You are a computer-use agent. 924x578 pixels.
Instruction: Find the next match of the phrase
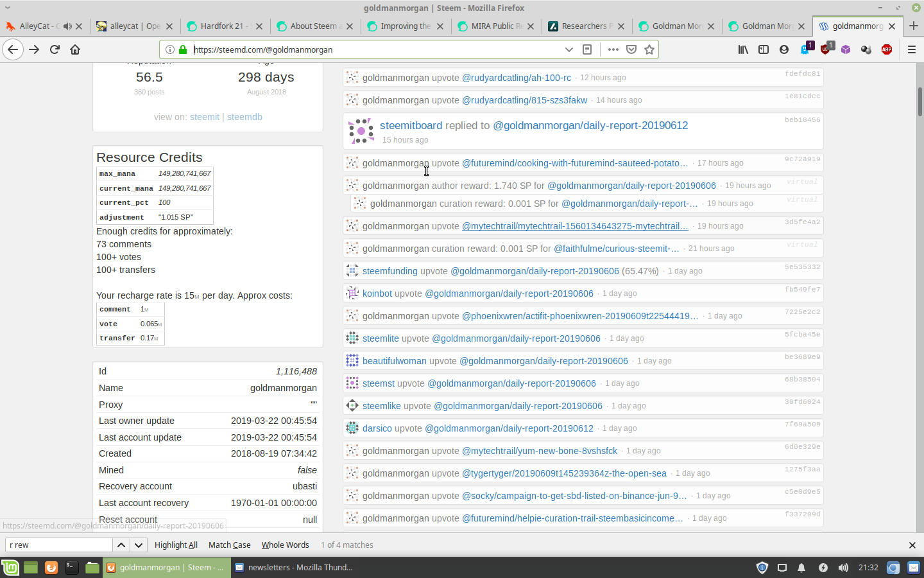coord(139,545)
